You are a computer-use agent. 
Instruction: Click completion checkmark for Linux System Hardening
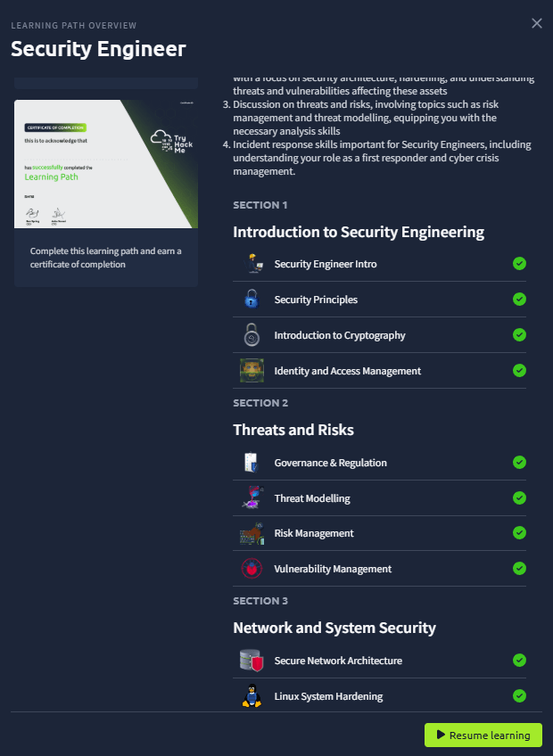(519, 695)
